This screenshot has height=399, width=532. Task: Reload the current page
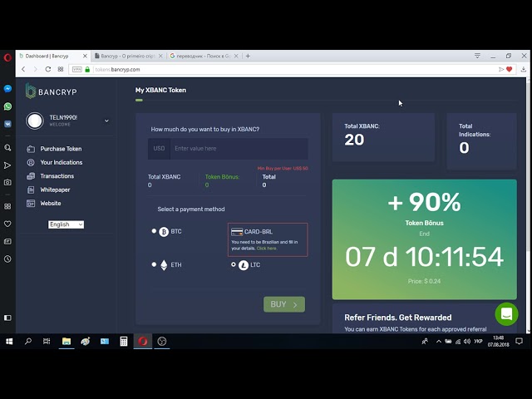pos(48,69)
